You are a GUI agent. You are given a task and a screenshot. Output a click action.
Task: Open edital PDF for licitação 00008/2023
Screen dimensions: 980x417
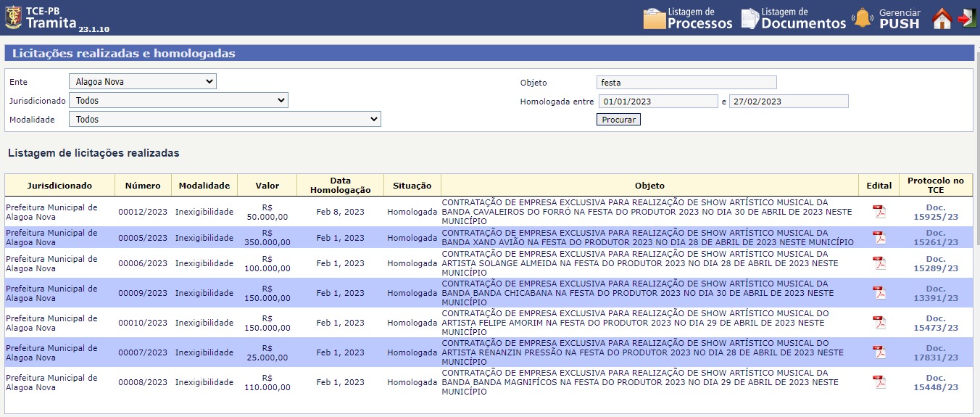coord(879,381)
